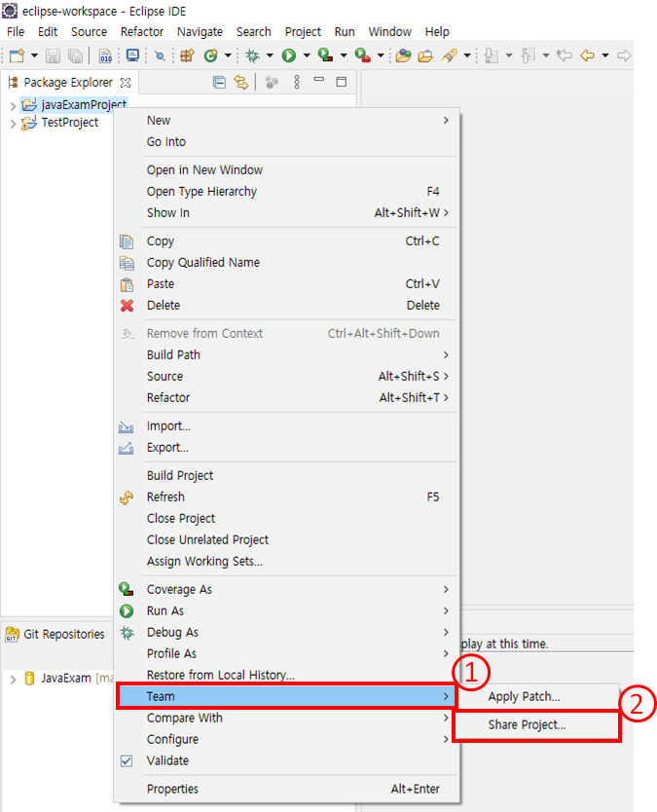Open the External Tools dropdown arrow
The width and height of the screenshot is (657, 812).
tap(381, 55)
